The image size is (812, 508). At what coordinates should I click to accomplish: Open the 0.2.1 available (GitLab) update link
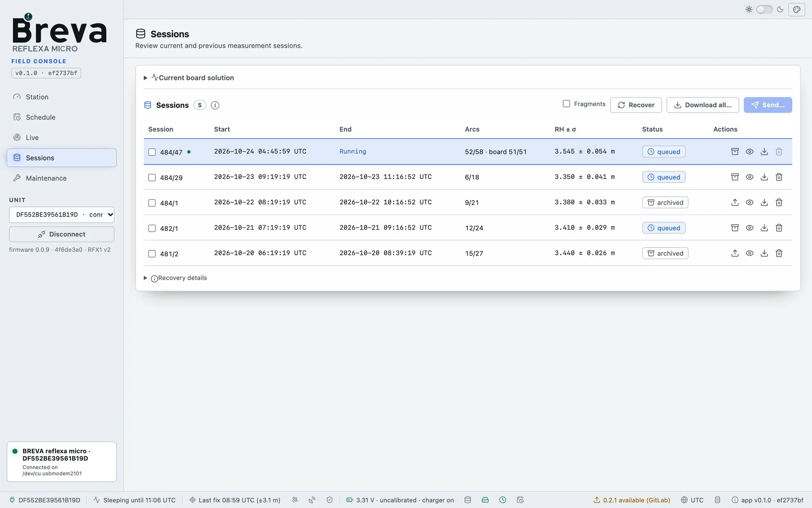(632, 500)
